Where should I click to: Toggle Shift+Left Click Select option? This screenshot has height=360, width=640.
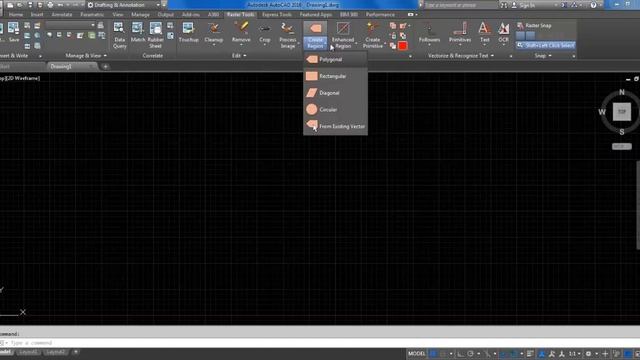coord(545,45)
